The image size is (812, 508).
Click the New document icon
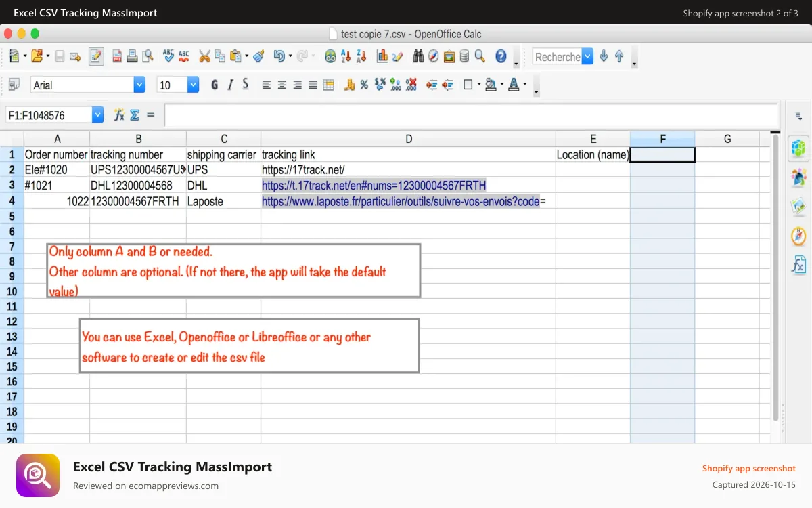[x=14, y=56]
